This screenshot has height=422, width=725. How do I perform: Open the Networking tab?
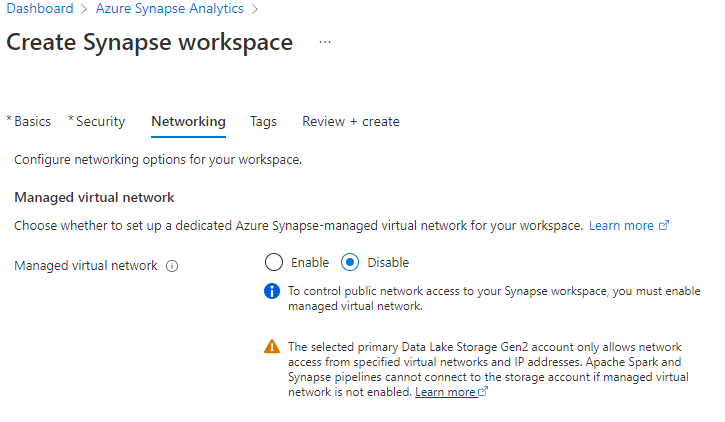(x=189, y=122)
